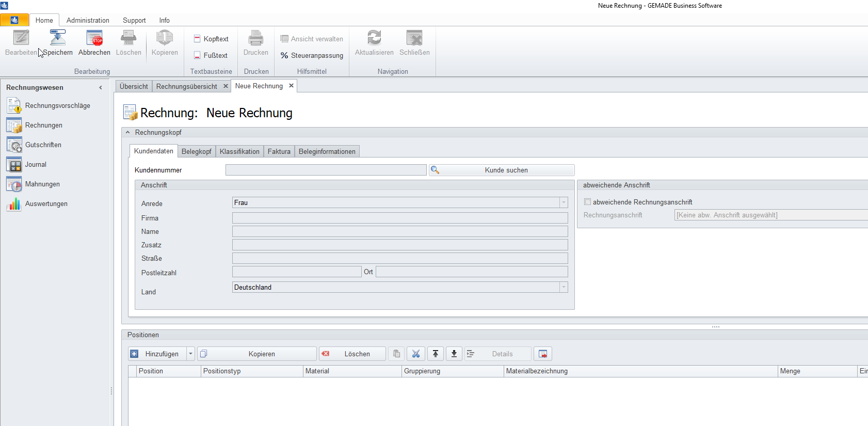This screenshot has height=426, width=868.
Task: Click the Kundennummer input field
Action: tap(326, 170)
